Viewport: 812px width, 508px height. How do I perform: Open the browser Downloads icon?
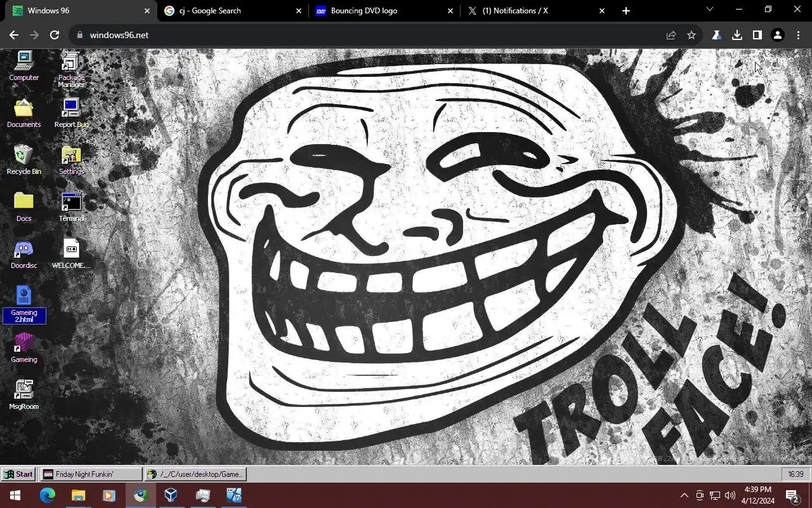(737, 35)
